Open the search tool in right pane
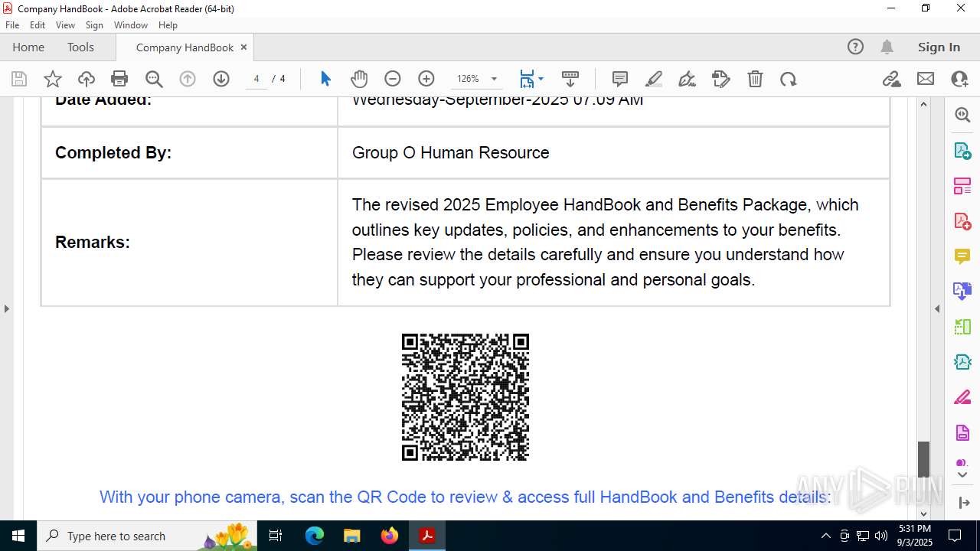The image size is (980, 551). [x=962, y=115]
